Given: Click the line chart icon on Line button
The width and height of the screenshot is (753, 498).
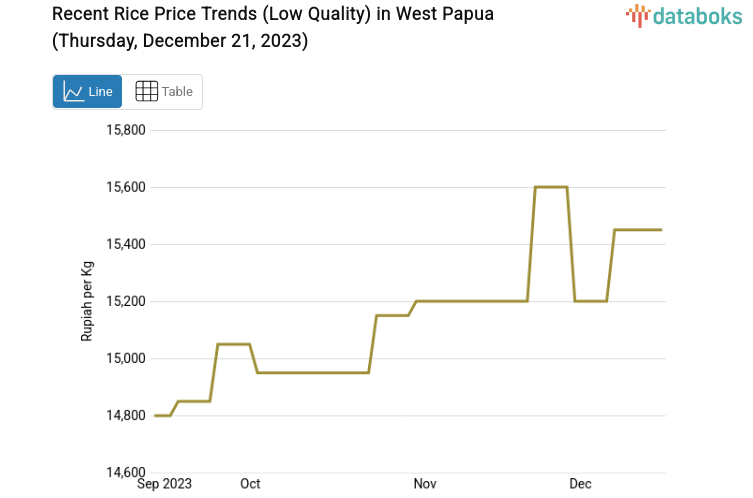Looking at the screenshot, I should click(73, 91).
